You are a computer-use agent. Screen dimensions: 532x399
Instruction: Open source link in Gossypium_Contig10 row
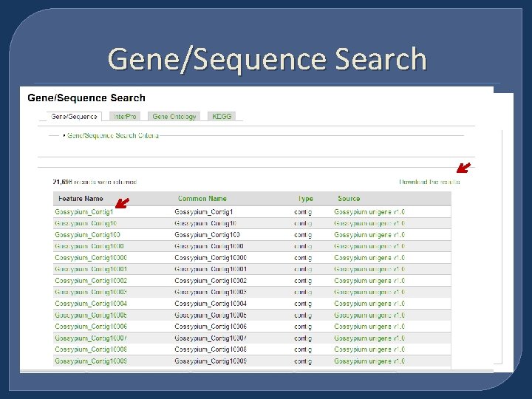coord(369,224)
